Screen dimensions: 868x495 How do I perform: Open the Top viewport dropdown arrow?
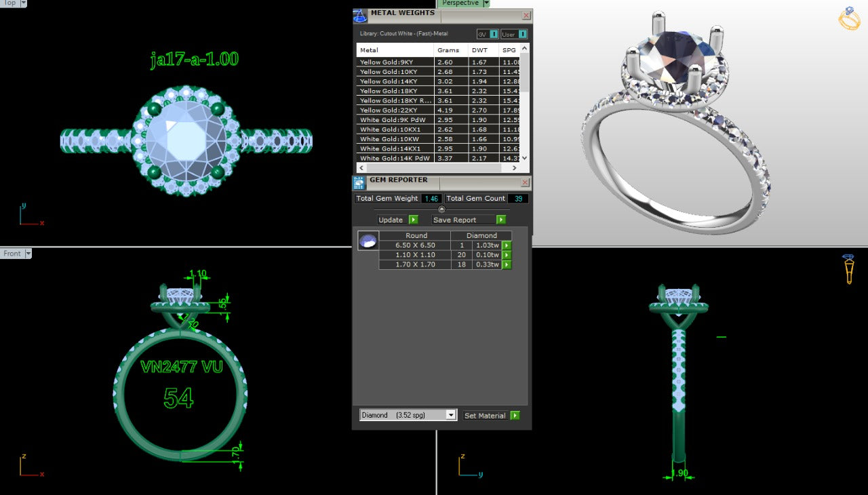coord(24,3)
